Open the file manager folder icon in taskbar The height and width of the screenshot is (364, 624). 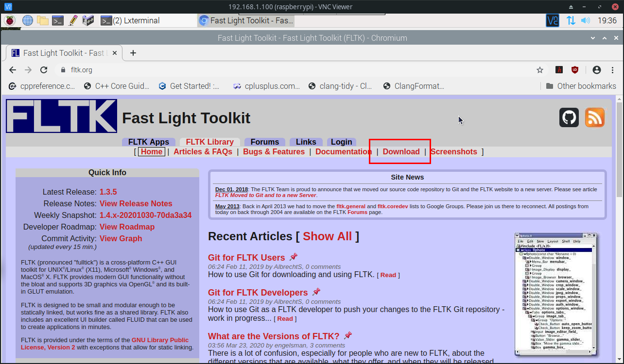pos(43,20)
